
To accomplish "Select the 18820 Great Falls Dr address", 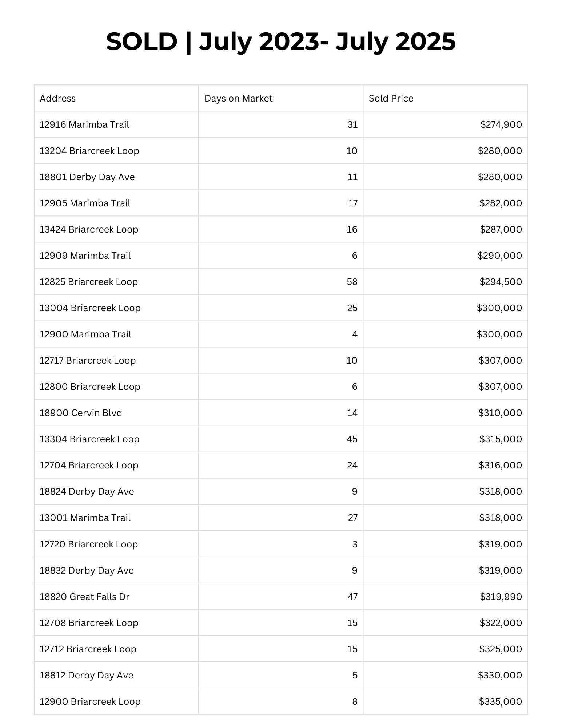I will 84,597.
